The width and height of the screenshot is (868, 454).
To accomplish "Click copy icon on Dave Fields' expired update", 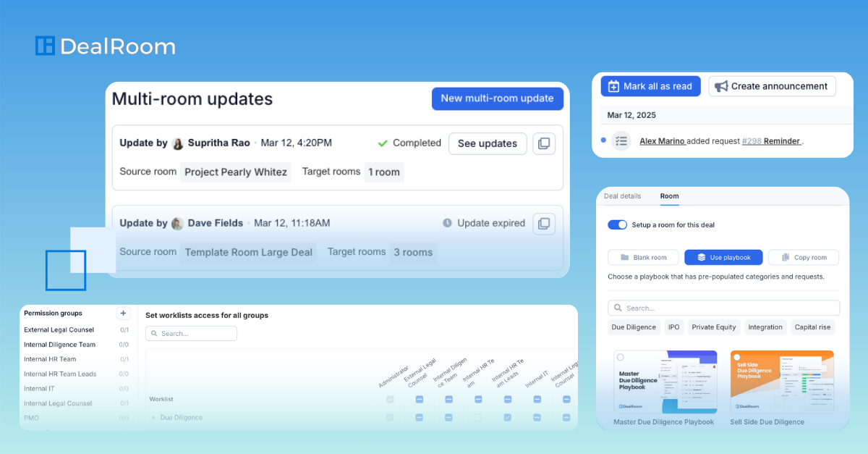I will pos(544,223).
